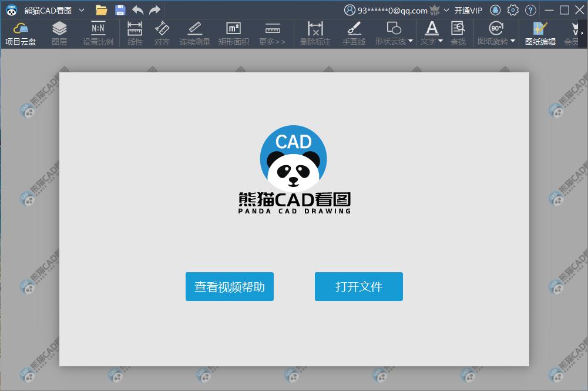Click the 开通VIP link

pos(468,11)
